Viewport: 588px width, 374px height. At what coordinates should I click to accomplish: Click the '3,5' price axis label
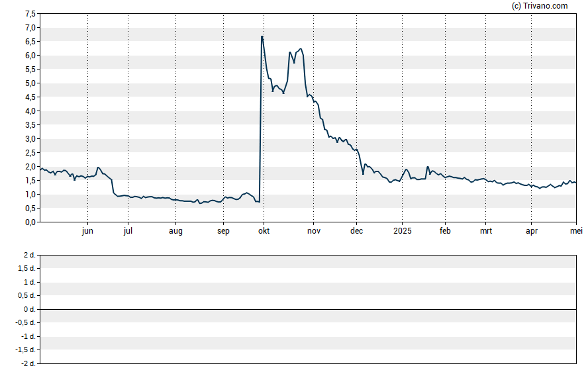pos(30,125)
